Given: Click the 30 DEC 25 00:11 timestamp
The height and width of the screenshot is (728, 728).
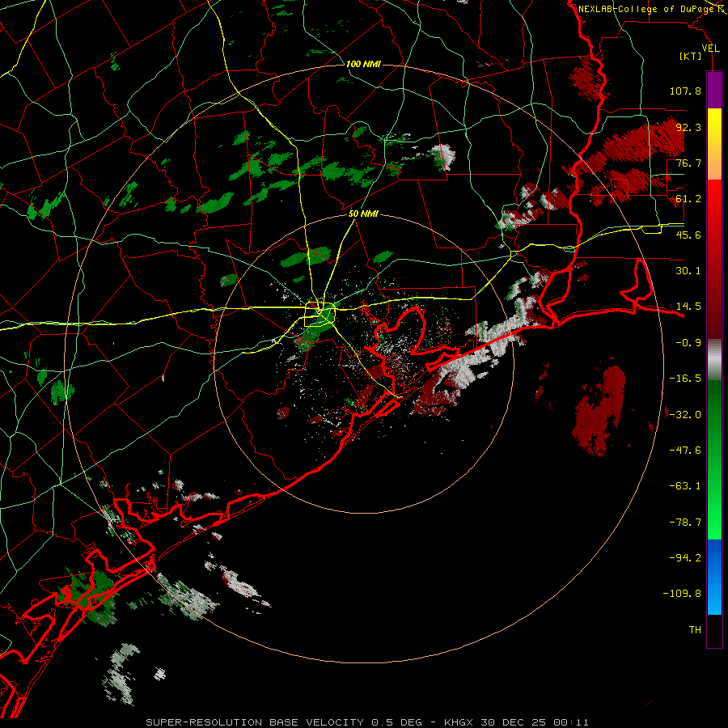Looking at the screenshot, I should (x=534, y=722).
